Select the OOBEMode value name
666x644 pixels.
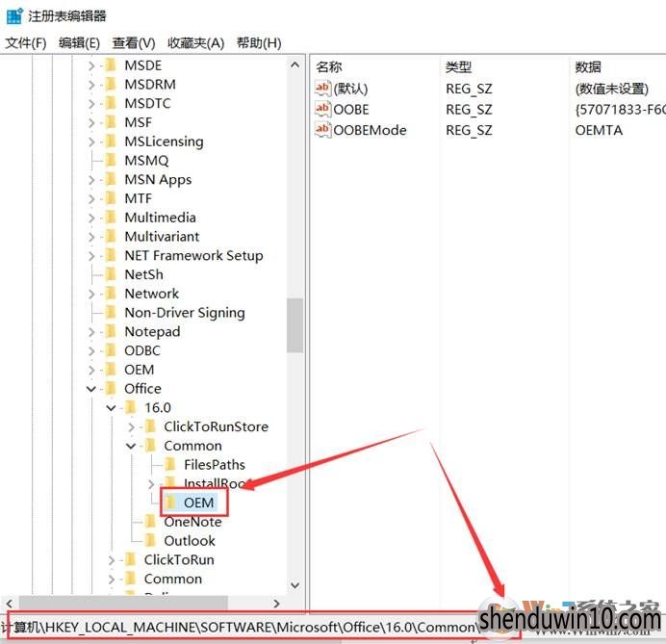coord(370,130)
